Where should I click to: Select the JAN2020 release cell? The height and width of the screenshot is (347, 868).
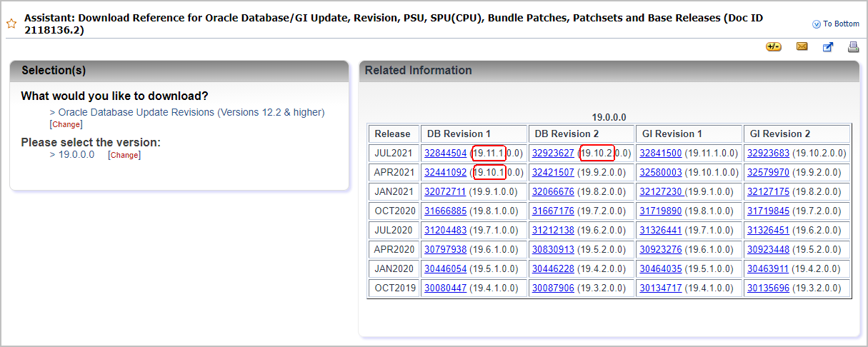(393, 268)
